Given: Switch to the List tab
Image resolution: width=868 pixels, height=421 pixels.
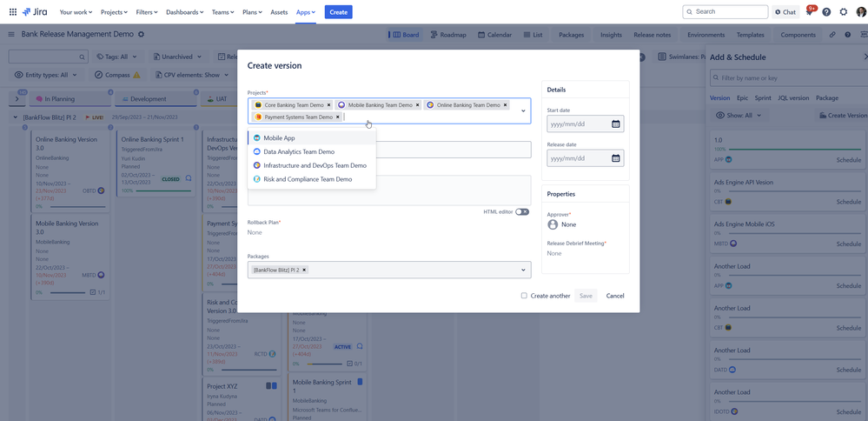Looking at the screenshot, I should [533, 34].
